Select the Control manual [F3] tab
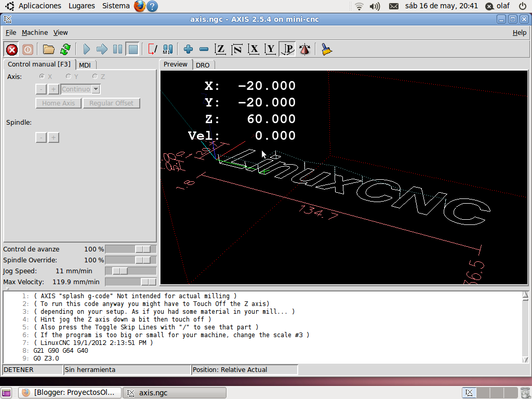The image size is (532, 399). pyautogui.click(x=39, y=64)
